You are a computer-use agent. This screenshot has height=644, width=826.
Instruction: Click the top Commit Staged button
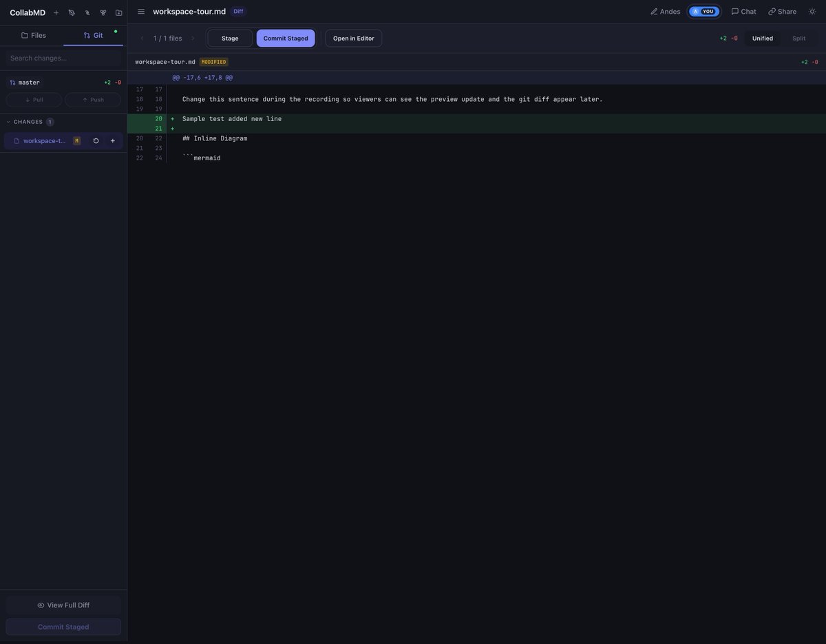[286, 39]
